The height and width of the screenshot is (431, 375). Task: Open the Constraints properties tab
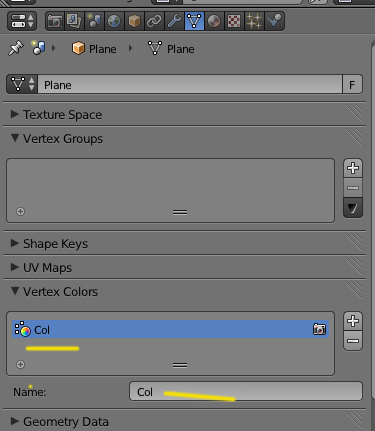(x=154, y=21)
